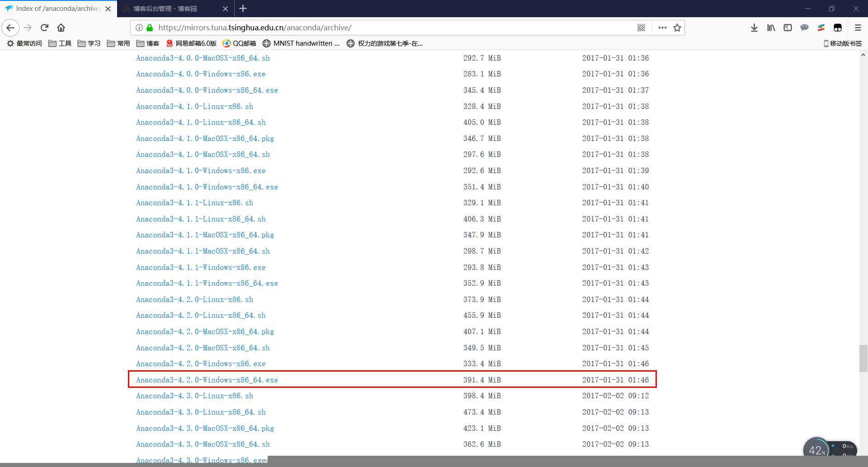Open the 移动版书签 mobile bookmarks

[842, 43]
